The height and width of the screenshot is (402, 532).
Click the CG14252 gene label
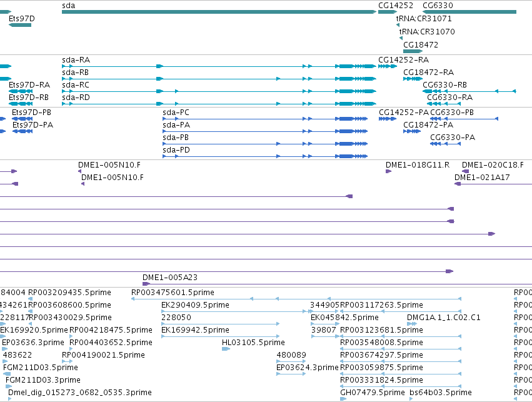coord(396,6)
